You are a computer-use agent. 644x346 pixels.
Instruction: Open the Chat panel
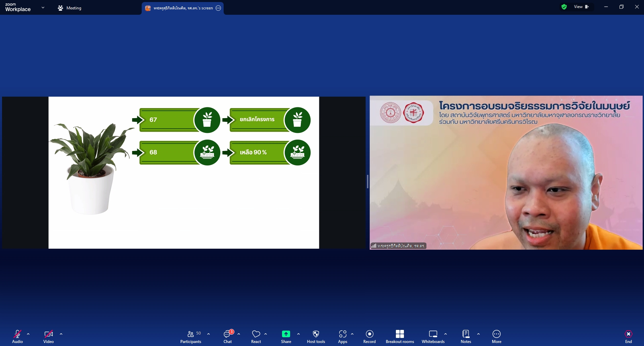pos(228,337)
